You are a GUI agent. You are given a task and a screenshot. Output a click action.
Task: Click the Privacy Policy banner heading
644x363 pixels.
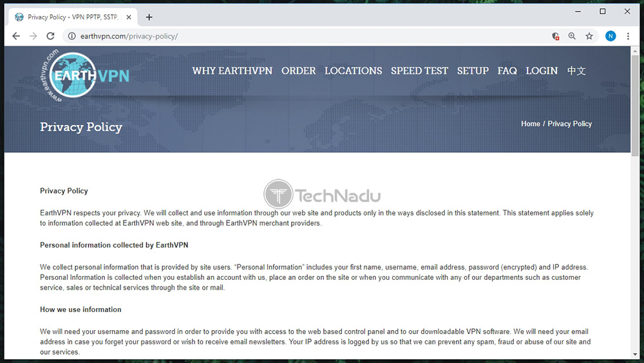click(x=81, y=127)
